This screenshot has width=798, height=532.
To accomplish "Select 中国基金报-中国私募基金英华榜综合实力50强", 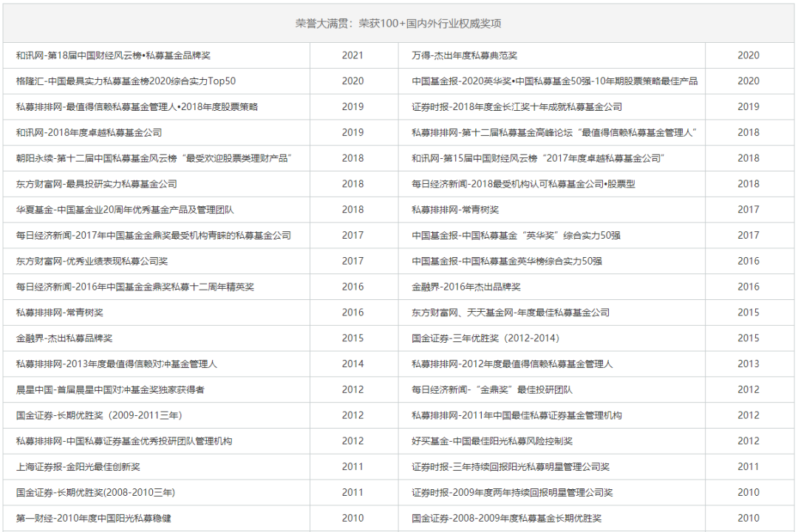I will click(507, 261).
